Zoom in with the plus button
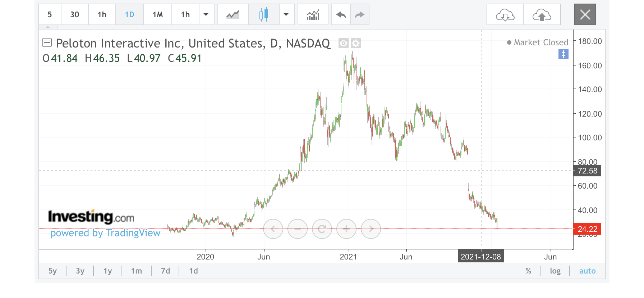Viewport: 644px width, 298px height. 346,229
